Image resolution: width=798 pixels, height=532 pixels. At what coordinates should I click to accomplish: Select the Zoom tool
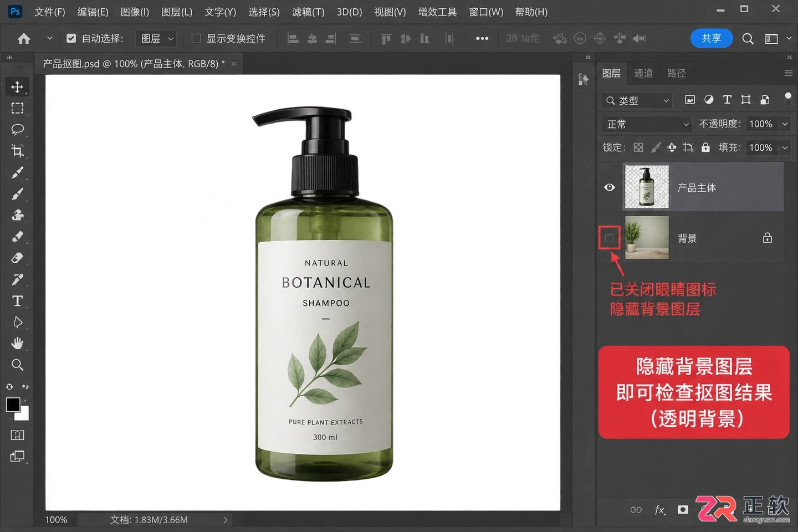coord(17,365)
